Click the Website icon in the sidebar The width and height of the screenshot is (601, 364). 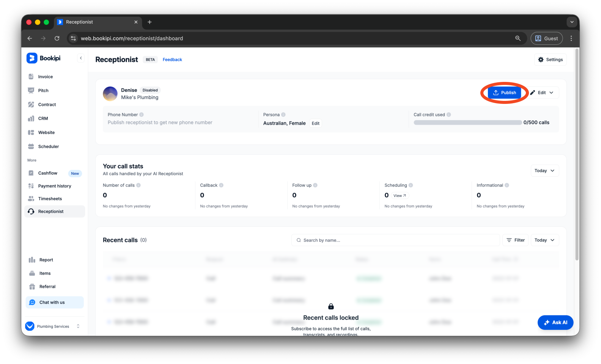coord(31,133)
